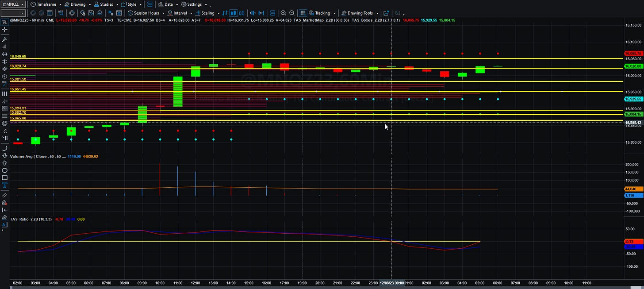Image resolution: width=644 pixels, height=289 pixels.
Task: Click the Drawing Tools button
Action: [x=360, y=13]
